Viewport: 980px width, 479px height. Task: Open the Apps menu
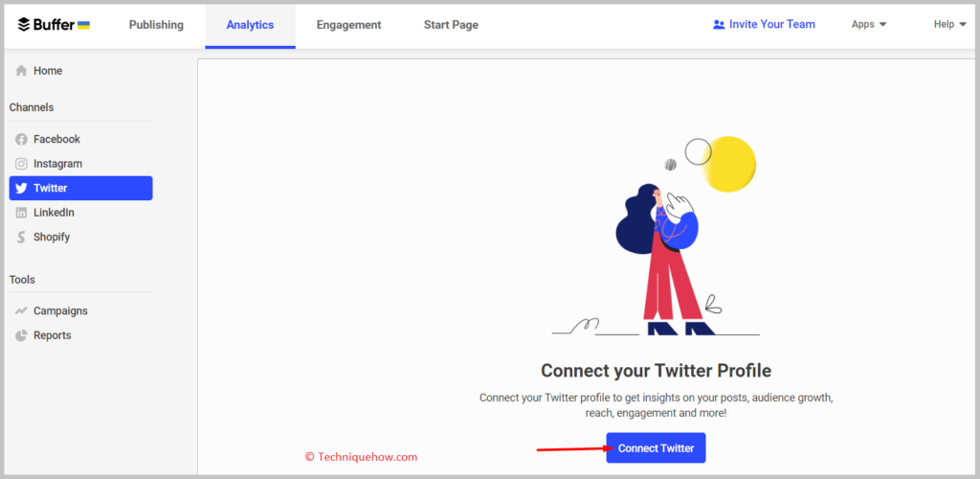(869, 24)
